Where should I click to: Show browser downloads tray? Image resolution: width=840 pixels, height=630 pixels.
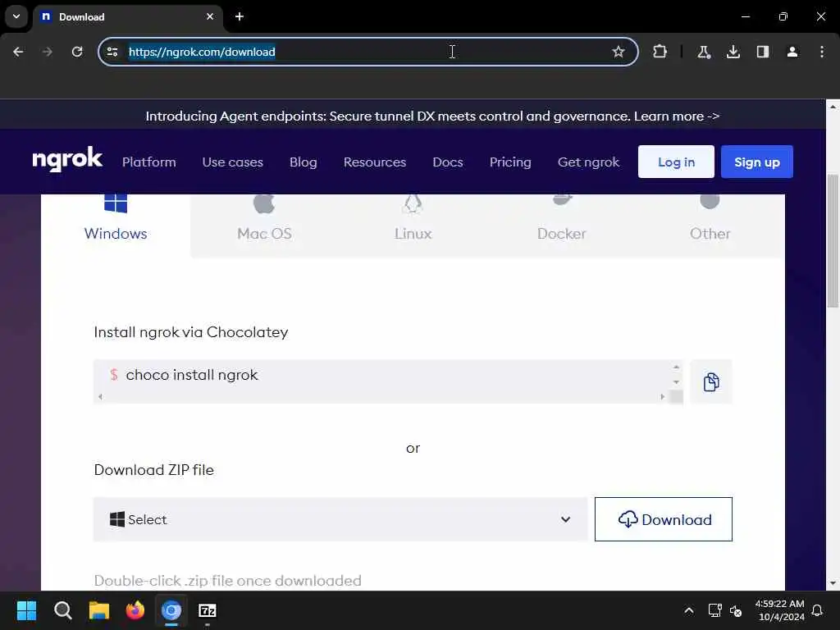[733, 52]
